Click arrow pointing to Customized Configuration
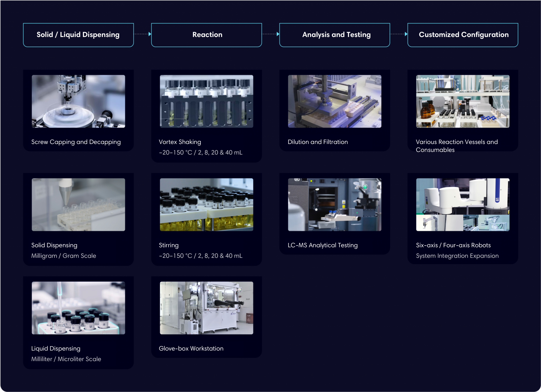Image resolution: width=541 pixels, height=392 pixels. point(399,34)
